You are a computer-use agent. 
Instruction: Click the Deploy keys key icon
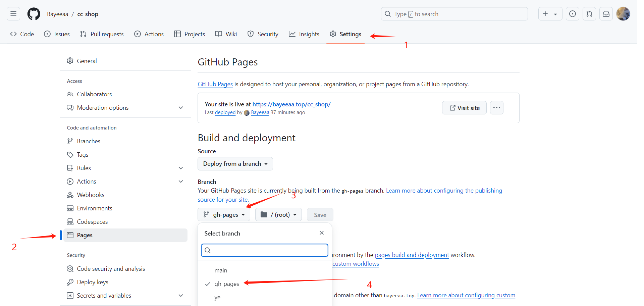(70, 282)
